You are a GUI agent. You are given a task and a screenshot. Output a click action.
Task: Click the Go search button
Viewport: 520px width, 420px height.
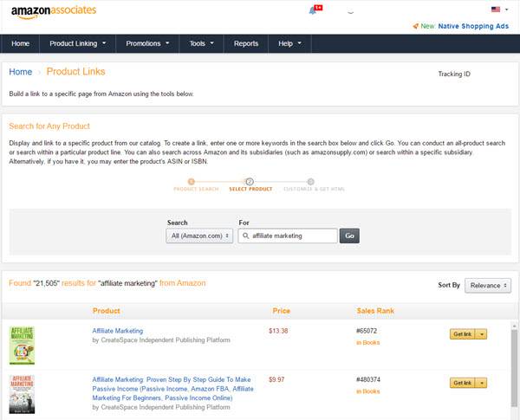(349, 236)
